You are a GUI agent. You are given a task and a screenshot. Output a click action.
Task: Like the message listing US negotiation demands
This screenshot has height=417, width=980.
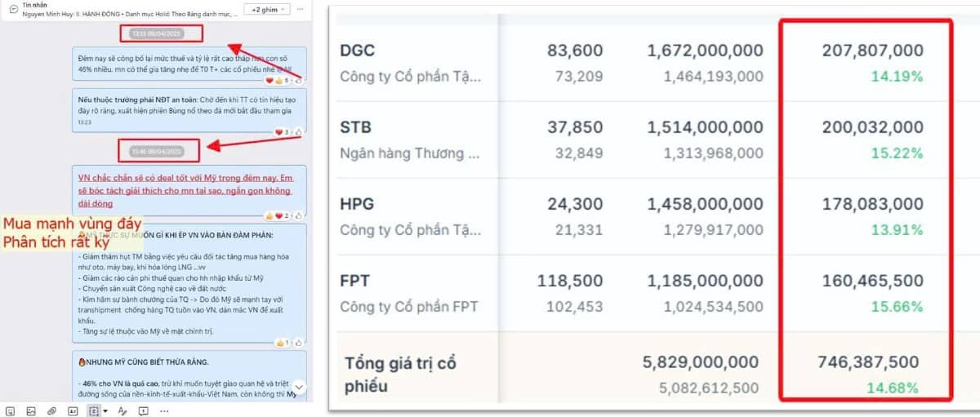(x=299, y=342)
